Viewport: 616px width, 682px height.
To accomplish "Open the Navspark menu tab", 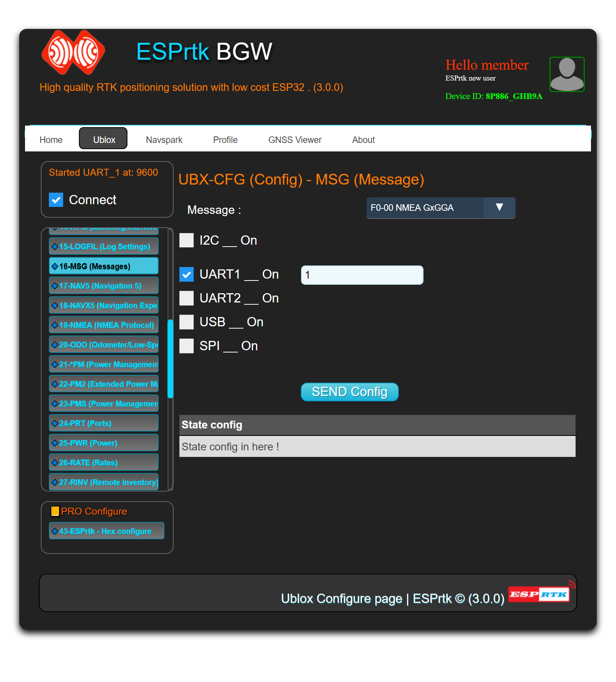I will [x=164, y=140].
